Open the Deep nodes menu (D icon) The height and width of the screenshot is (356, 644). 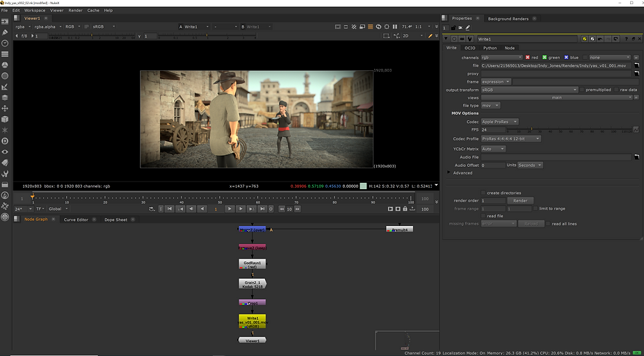click(x=5, y=141)
